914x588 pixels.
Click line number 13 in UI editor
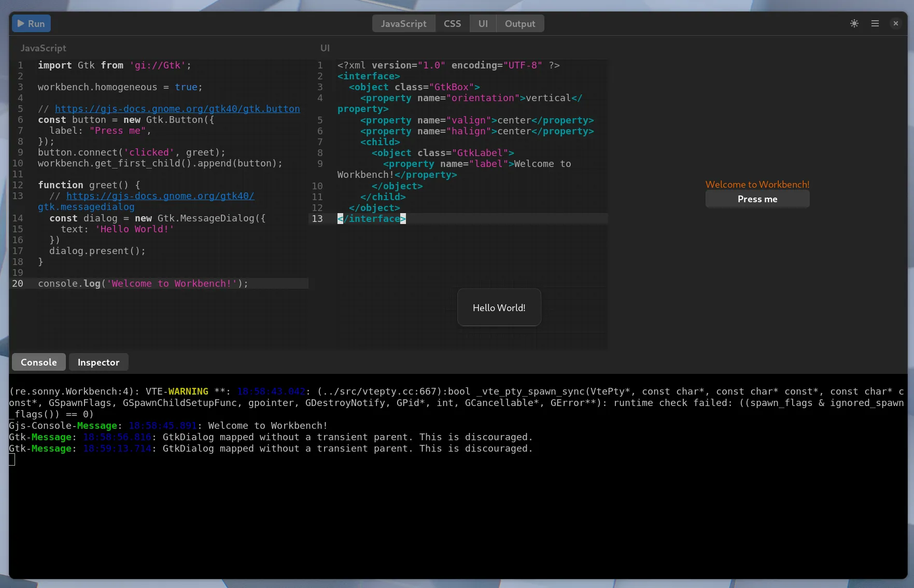317,219
